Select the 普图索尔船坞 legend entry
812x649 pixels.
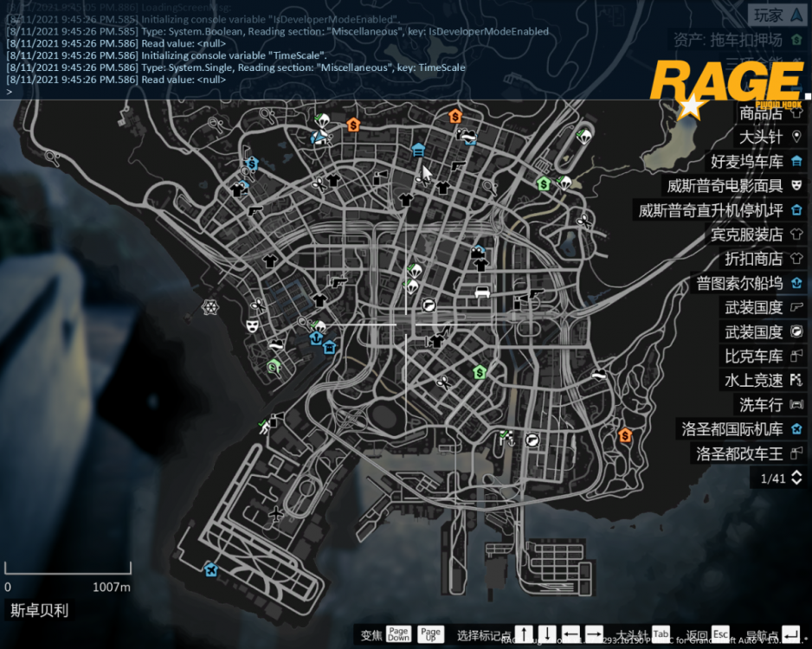pos(749,283)
